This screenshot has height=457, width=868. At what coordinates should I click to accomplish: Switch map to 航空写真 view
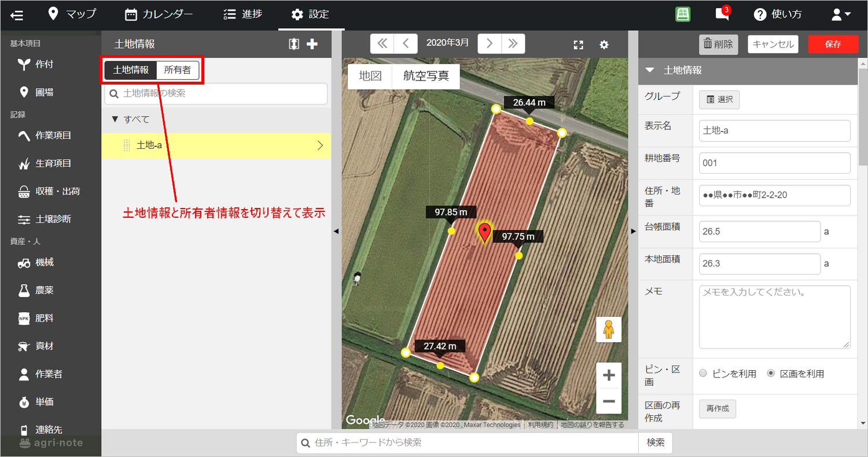[x=426, y=76]
